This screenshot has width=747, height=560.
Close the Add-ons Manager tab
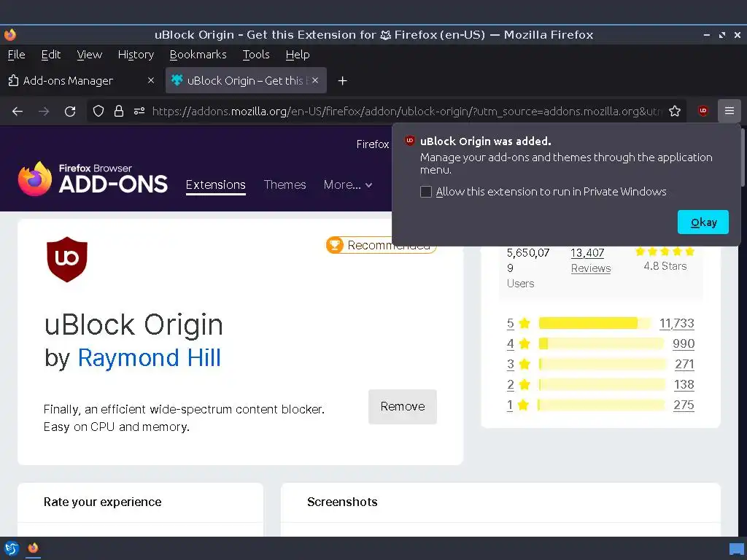[x=150, y=80]
